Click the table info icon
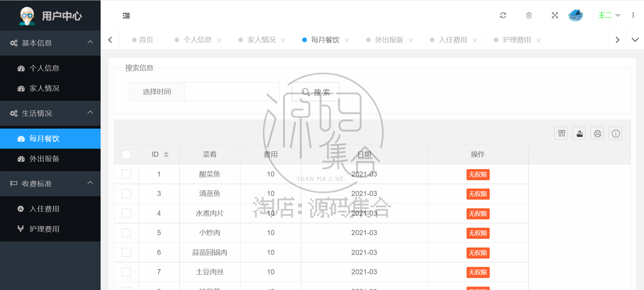 click(x=615, y=133)
